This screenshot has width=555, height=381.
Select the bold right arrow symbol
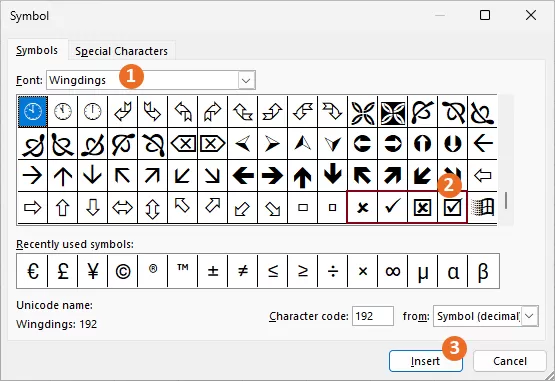click(x=273, y=175)
